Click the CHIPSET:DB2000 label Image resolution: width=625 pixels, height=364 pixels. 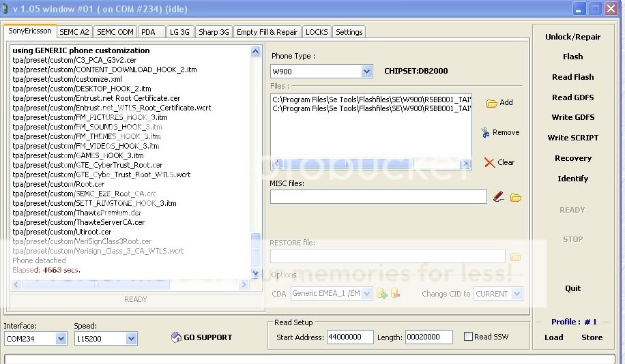click(x=416, y=71)
